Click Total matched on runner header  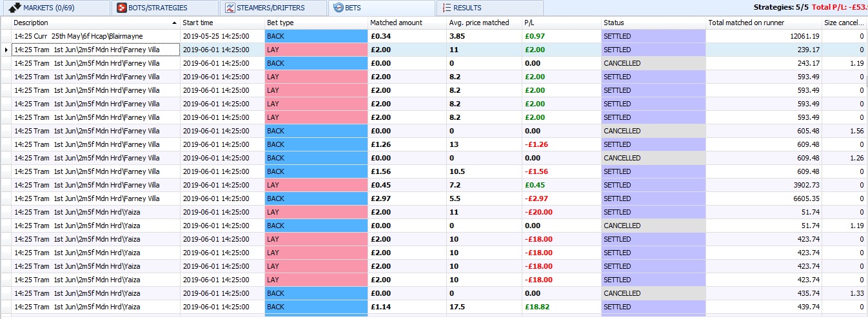pos(764,23)
